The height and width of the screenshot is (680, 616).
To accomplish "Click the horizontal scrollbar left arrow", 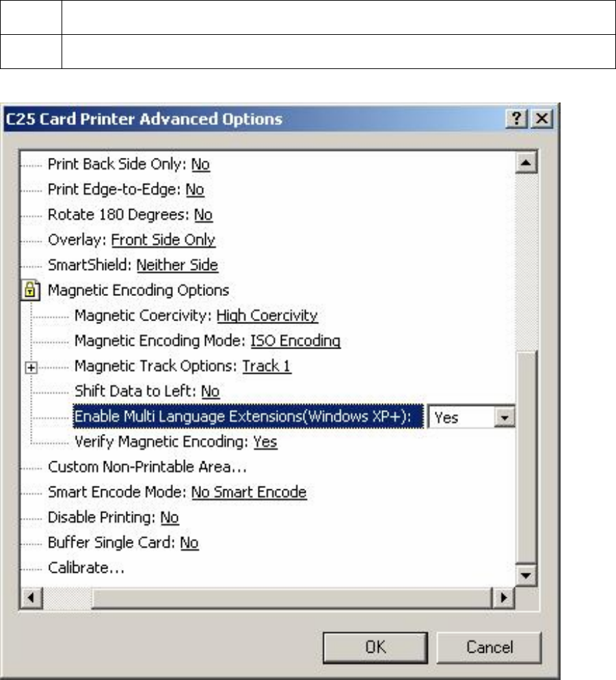I will point(31,598).
